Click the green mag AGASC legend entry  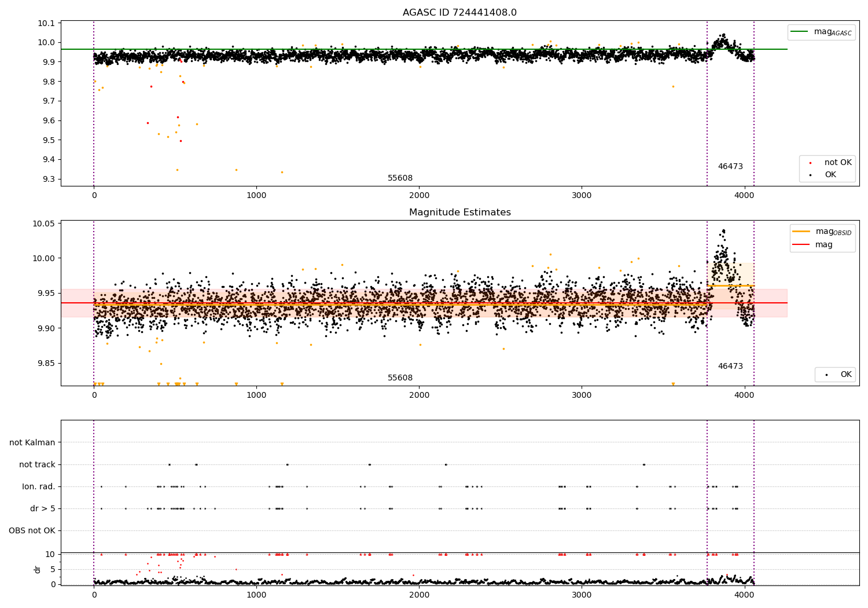[x=822, y=32]
